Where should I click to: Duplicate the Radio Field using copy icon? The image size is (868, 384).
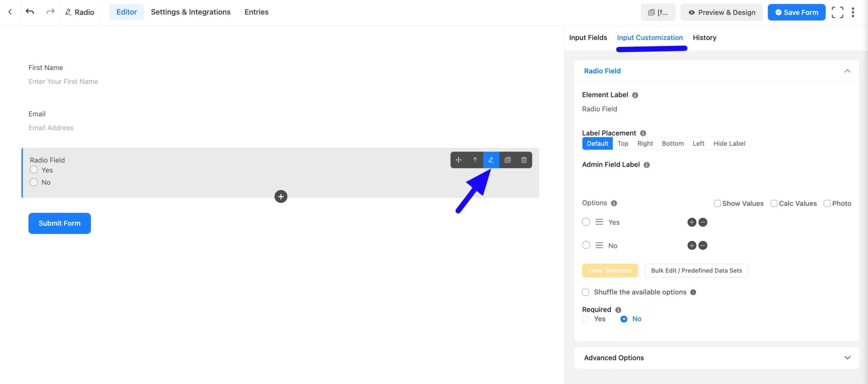(x=508, y=160)
